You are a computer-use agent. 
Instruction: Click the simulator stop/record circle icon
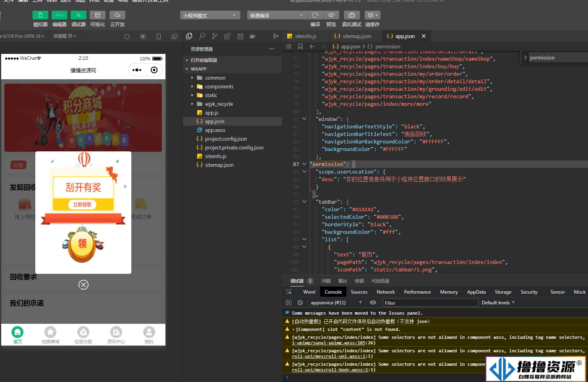(x=143, y=36)
